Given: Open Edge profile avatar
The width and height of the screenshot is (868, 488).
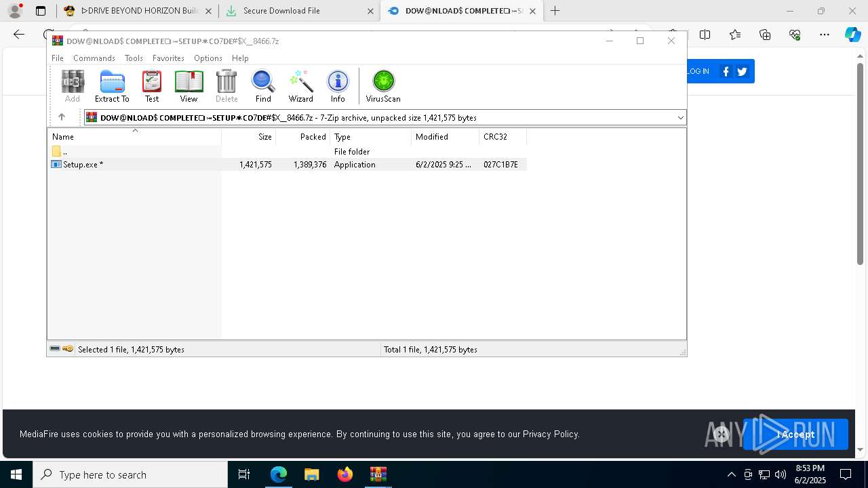Looking at the screenshot, I should click(x=15, y=11).
